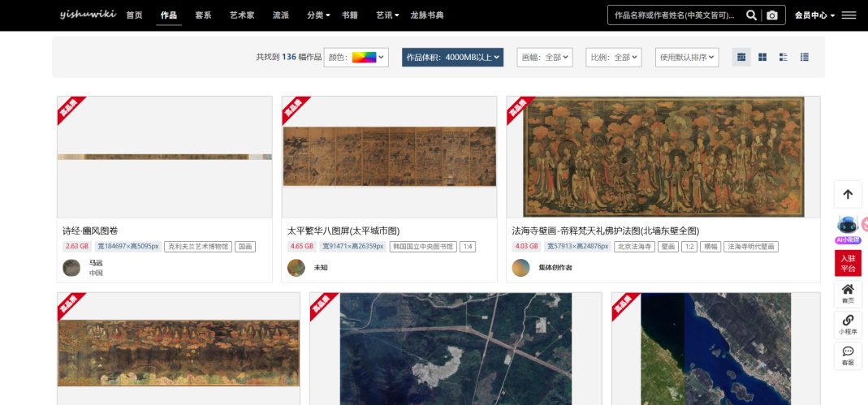Switch to masonry layout view

tap(741, 57)
